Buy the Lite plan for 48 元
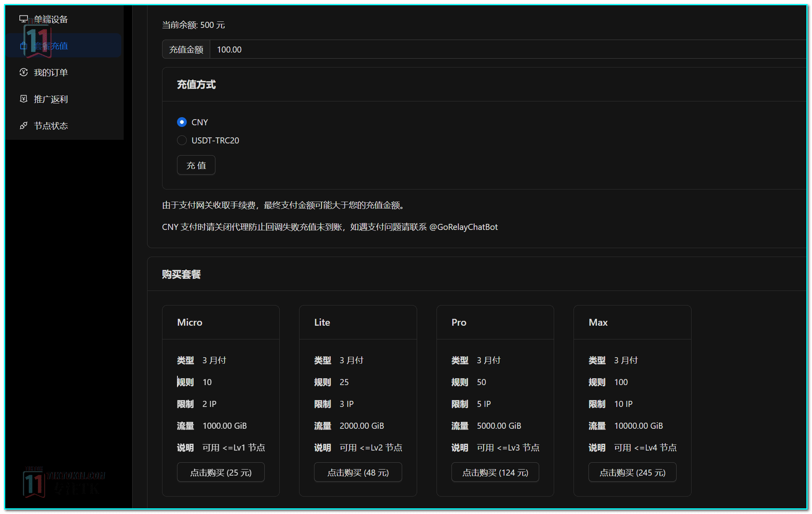 pos(358,472)
